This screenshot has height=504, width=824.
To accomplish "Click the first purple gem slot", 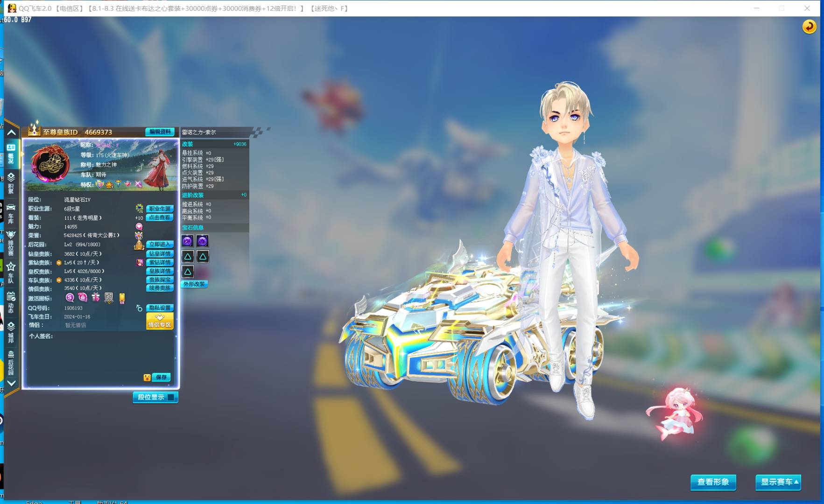I will (187, 241).
